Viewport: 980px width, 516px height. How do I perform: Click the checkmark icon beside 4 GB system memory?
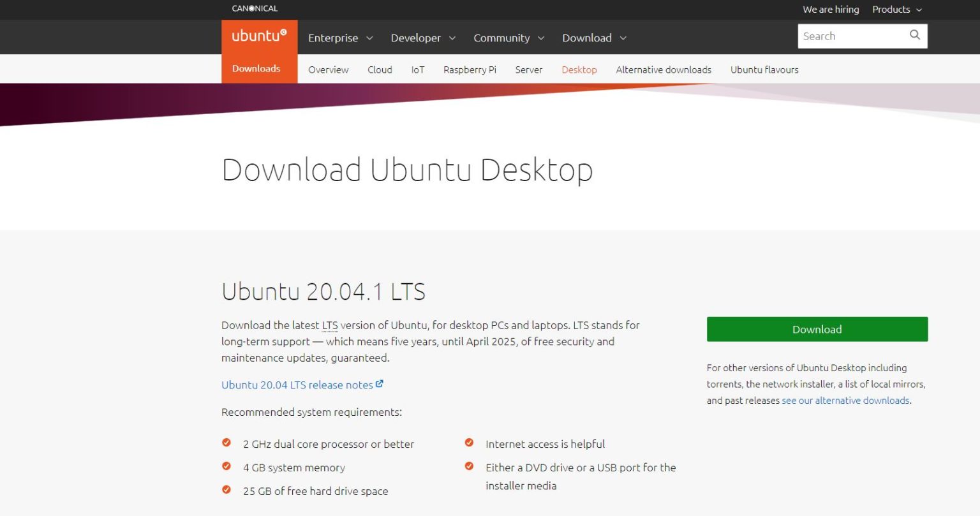tap(226, 466)
